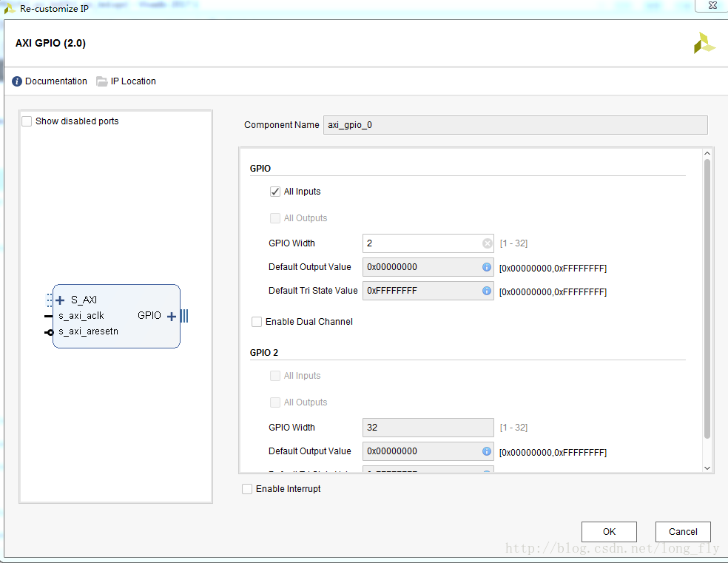
Task: Check the Enable Interrupt box
Action: [247, 489]
